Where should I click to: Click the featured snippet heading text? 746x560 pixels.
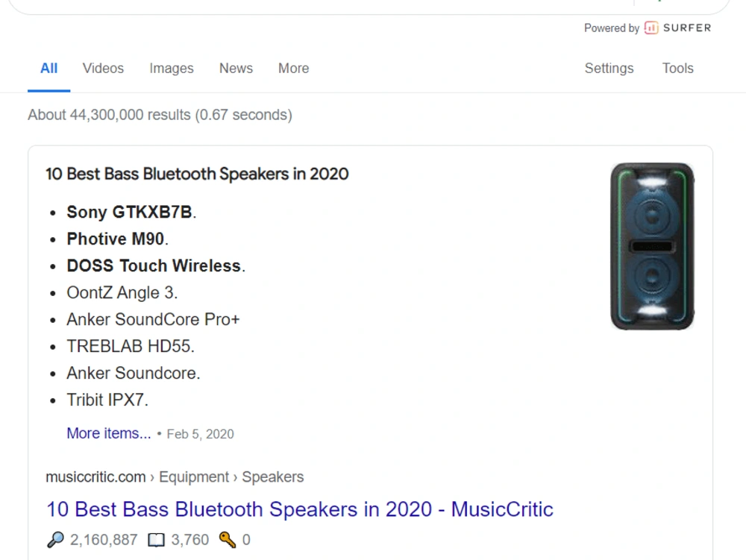click(197, 174)
